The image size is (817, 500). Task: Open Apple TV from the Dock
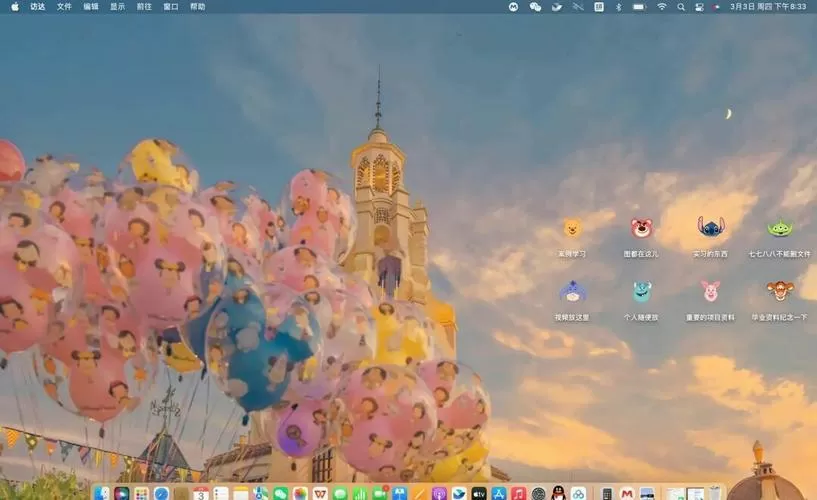click(x=479, y=493)
